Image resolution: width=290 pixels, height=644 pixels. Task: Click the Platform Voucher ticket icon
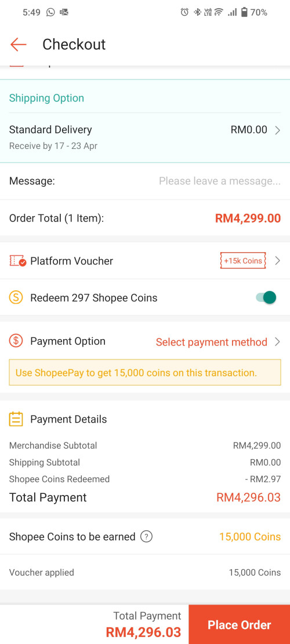17,261
